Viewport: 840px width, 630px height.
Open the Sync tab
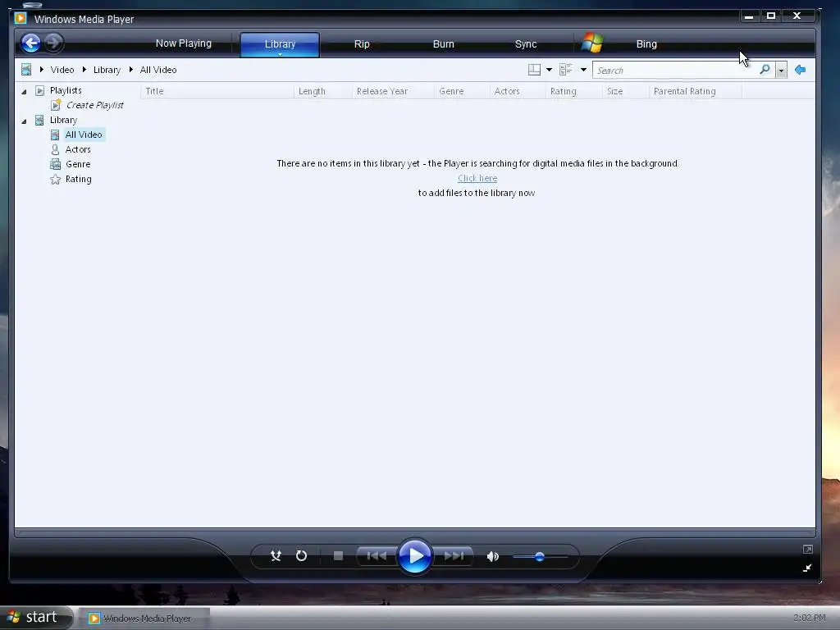[526, 44]
